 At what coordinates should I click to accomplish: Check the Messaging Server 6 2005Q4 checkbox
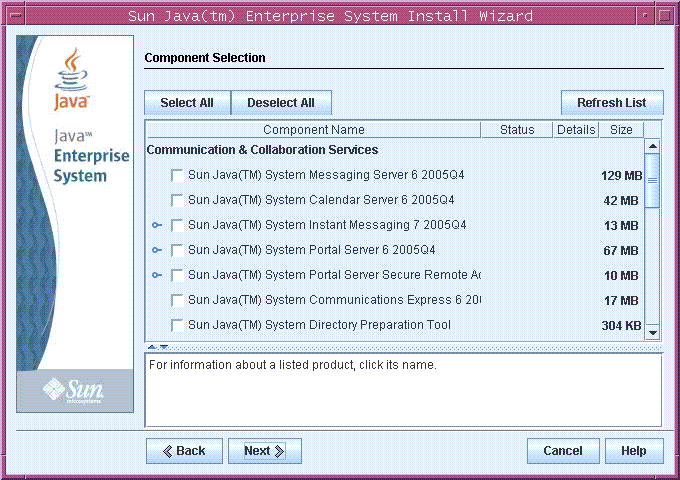[177, 176]
